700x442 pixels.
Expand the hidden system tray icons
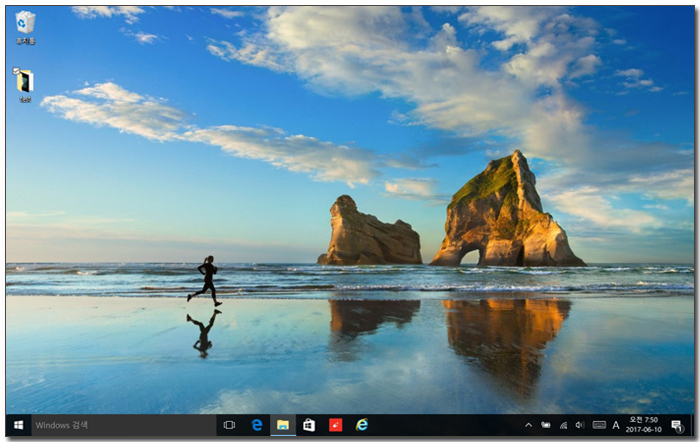[x=529, y=425]
